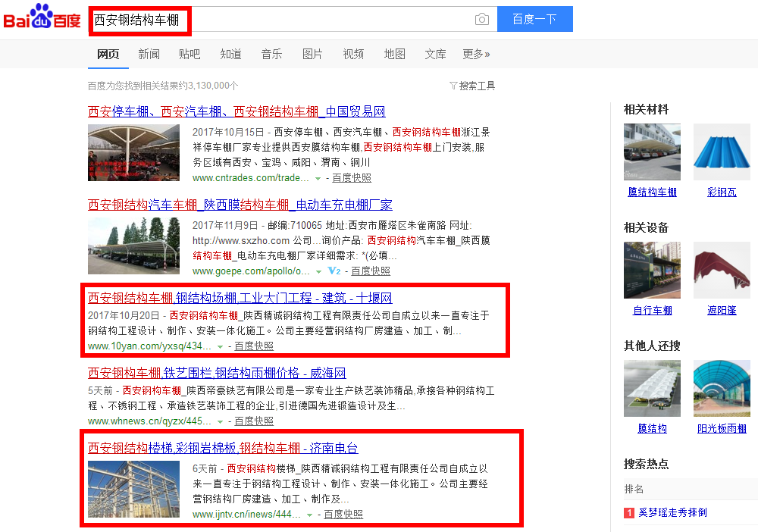This screenshot has width=758, height=532.
Task: Open 百度快照 for cntrades.com result
Action: pyautogui.click(x=352, y=178)
